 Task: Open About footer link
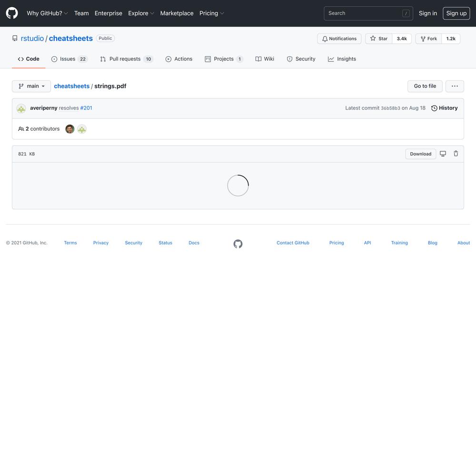click(464, 243)
